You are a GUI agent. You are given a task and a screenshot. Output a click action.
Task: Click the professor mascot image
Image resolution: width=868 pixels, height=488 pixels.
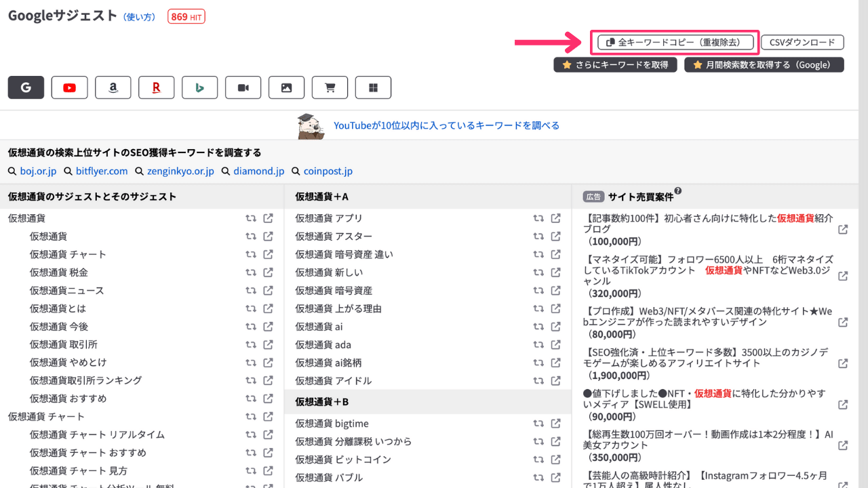pos(312,126)
